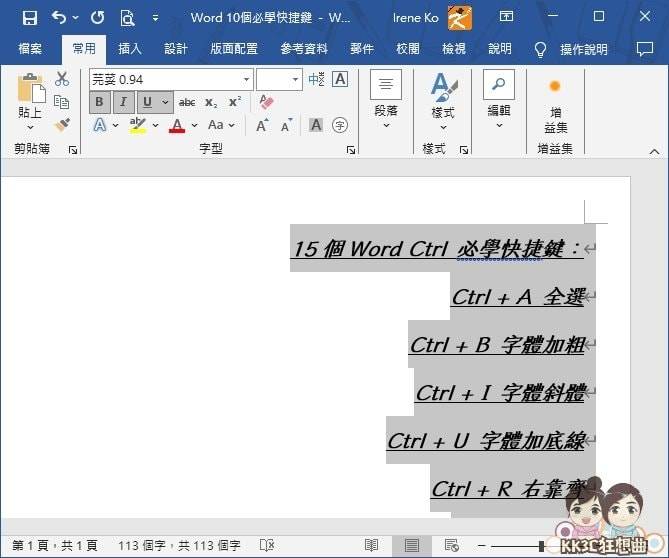669x558 pixels.
Task: Collapse the ribbon with the caret
Action: click(654, 151)
